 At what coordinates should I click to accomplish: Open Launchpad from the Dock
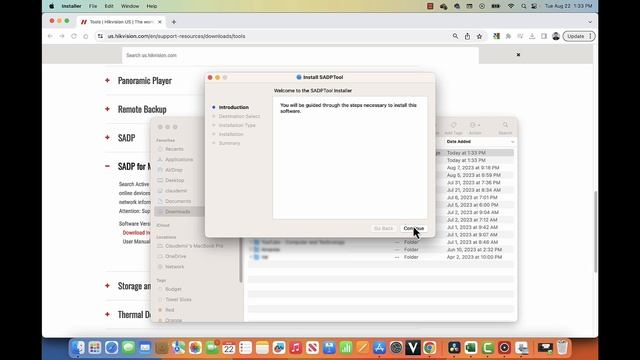[x=94, y=348]
